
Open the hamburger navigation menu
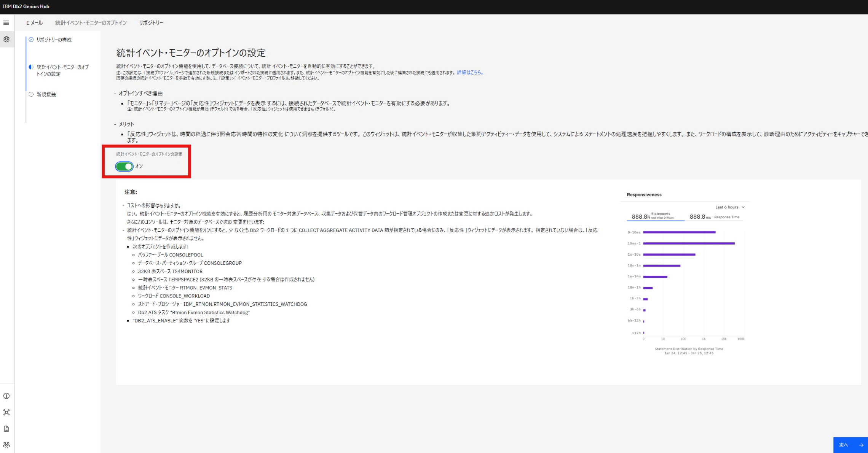click(x=6, y=23)
